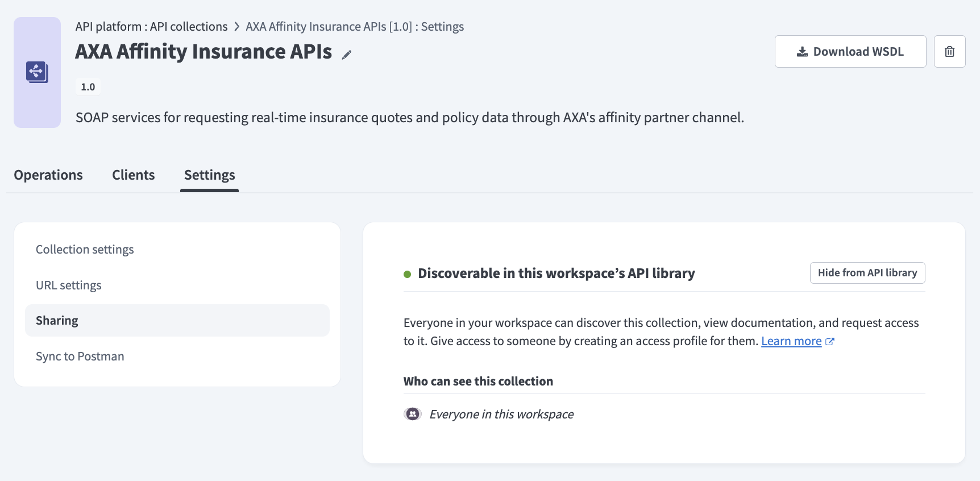Click the pencil edit icon beside the title

coord(347,55)
